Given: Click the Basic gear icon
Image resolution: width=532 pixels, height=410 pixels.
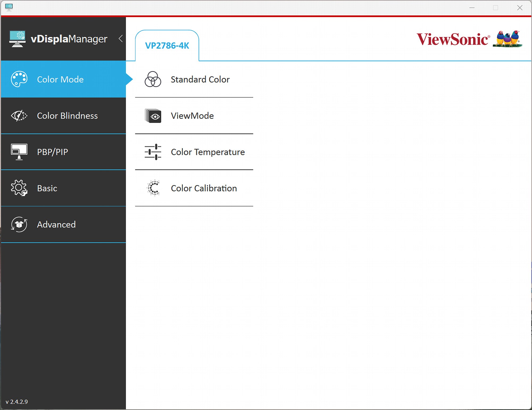Looking at the screenshot, I should [x=19, y=188].
